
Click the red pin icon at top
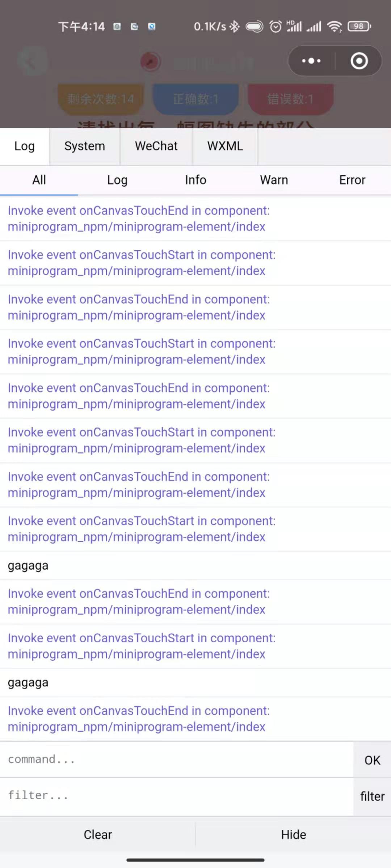(150, 61)
